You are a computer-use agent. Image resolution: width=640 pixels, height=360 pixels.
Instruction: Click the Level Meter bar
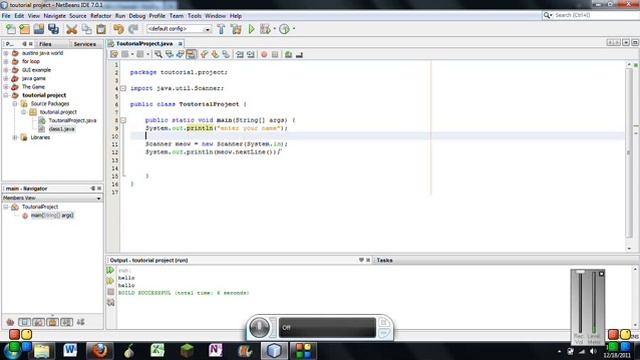pos(594,303)
